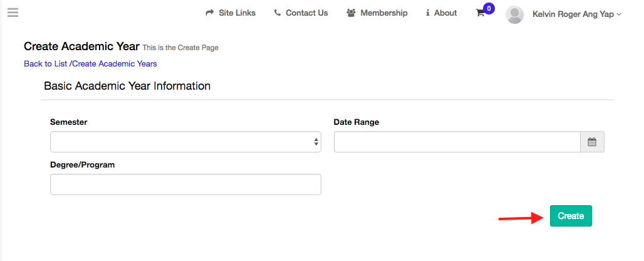This screenshot has width=644, height=261.
Task: Open the hamburger sidebar menu
Action: coord(13,13)
